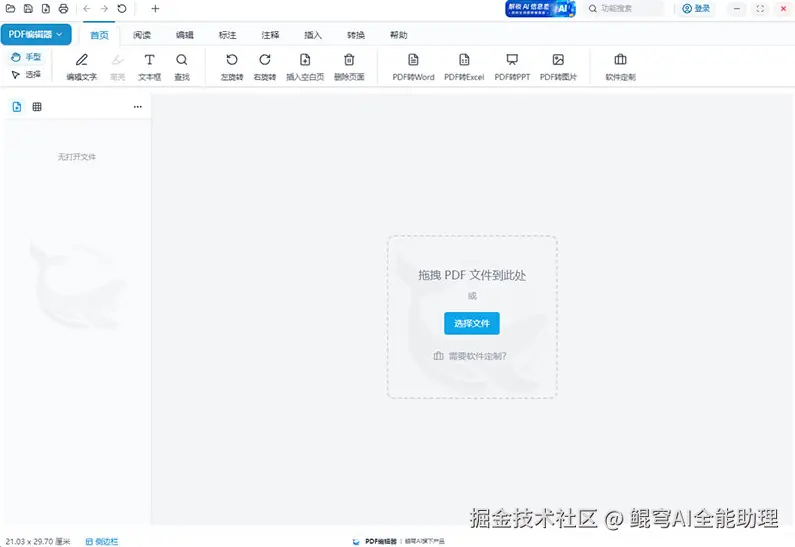Click the 编辑文字 pencil tool
The width and height of the screenshot is (795, 547).
click(82, 67)
